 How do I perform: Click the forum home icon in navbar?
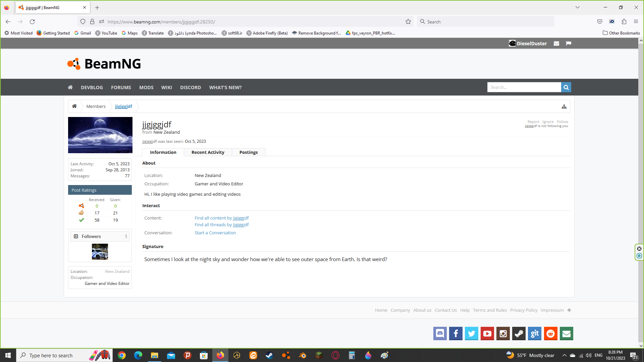(x=70, y=87)
